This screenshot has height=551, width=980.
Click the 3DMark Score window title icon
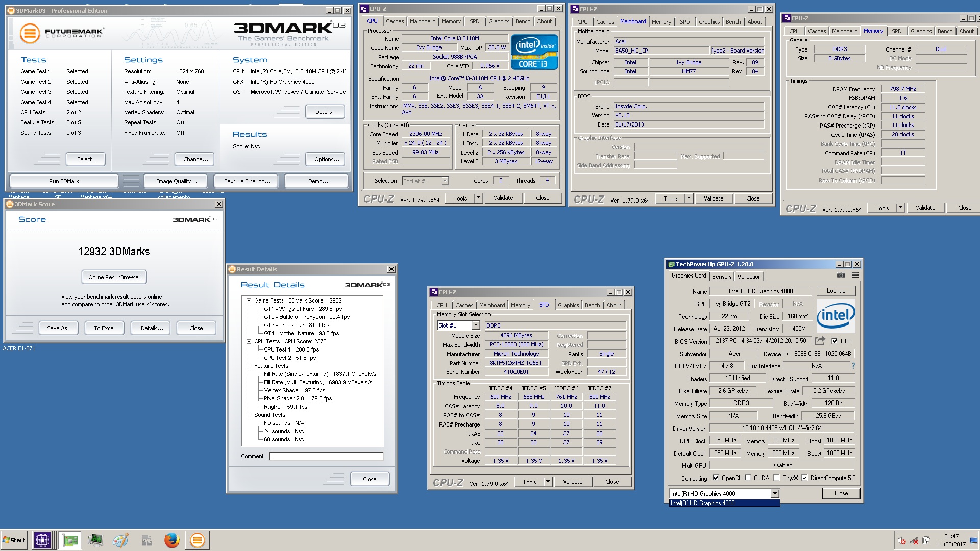[10, 204]
